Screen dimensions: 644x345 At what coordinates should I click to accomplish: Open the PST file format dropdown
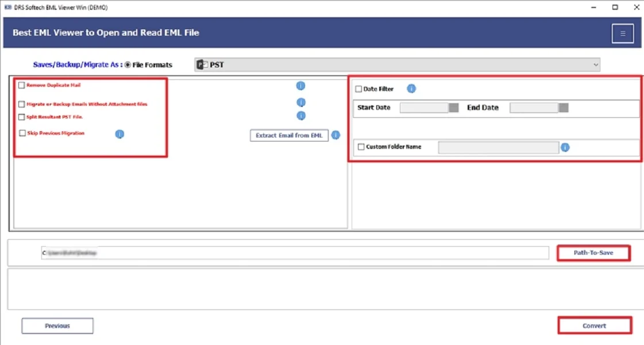pyautogui.click(x=596, y=64)
